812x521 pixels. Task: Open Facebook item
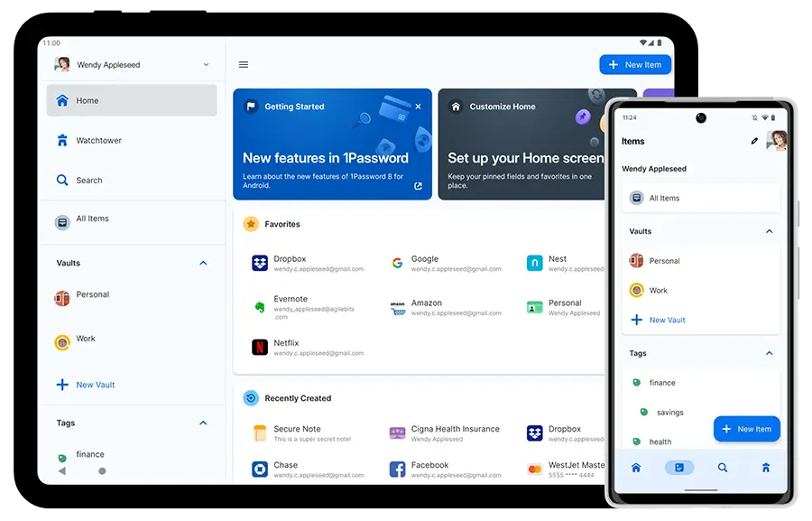[447, 470]
